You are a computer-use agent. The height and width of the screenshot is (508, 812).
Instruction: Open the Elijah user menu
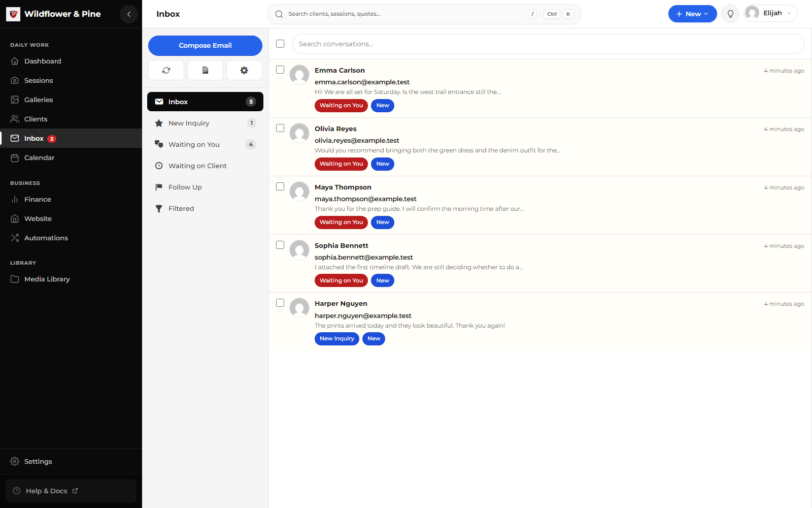[x=770, y=14]
